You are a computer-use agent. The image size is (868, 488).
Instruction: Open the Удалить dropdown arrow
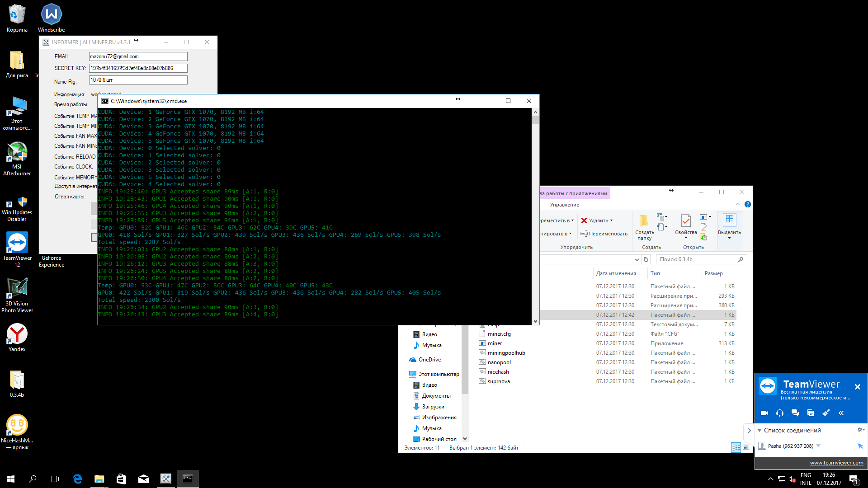612,221
